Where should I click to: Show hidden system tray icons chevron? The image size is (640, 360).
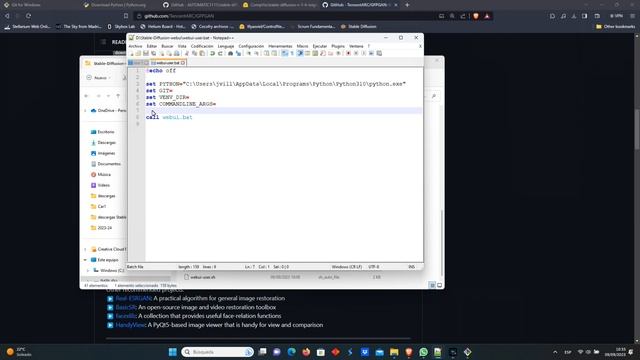(x=555, y=352)
